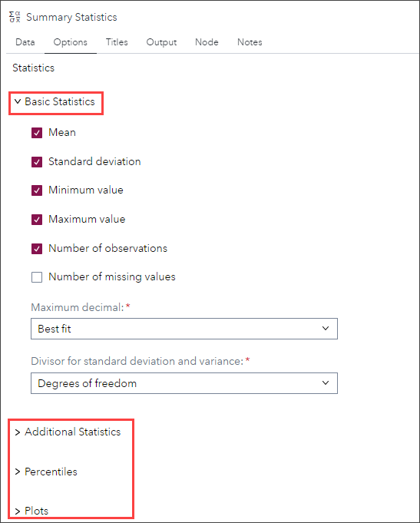Open the Titles tab
This screenshot has width=420, height=523.
117,42
